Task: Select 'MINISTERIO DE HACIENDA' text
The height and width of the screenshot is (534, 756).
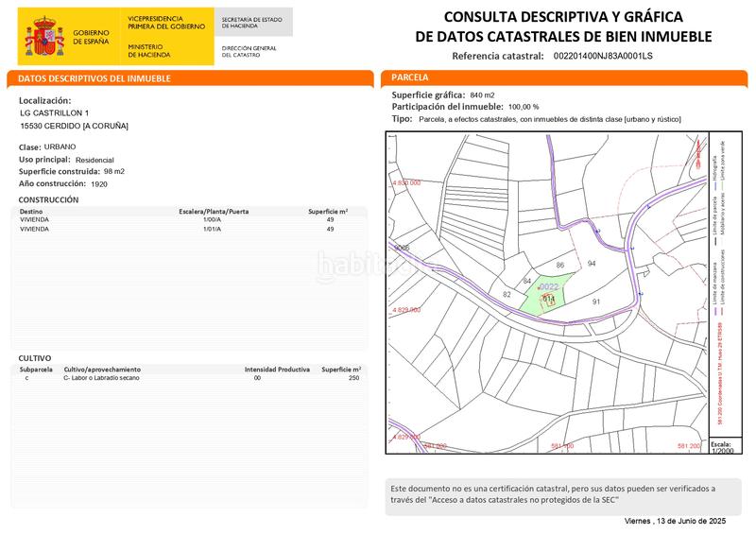Action: tap(149, 51)
